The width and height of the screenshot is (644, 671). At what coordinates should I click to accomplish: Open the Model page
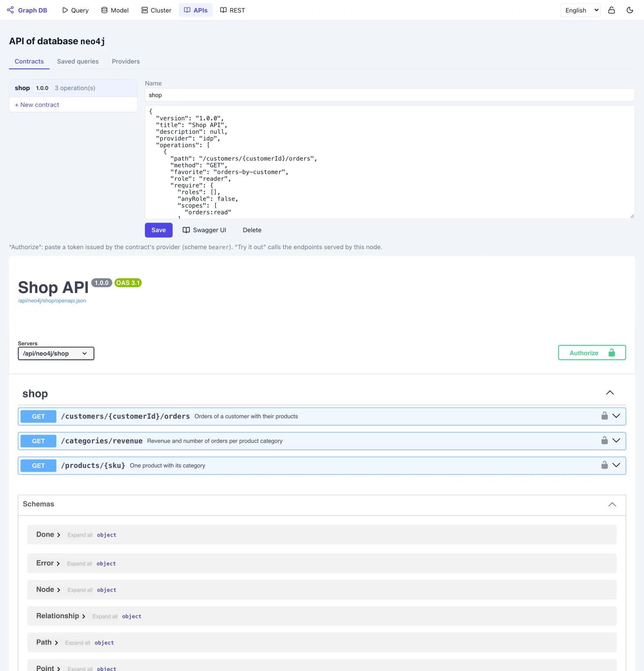tap(115, 10)
